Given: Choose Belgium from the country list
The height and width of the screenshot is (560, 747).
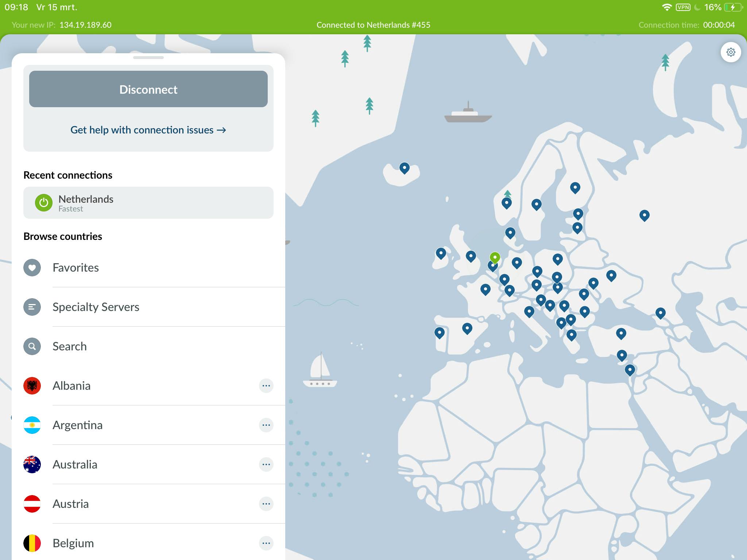Looking at the screenshot, I should pos(73,543).
